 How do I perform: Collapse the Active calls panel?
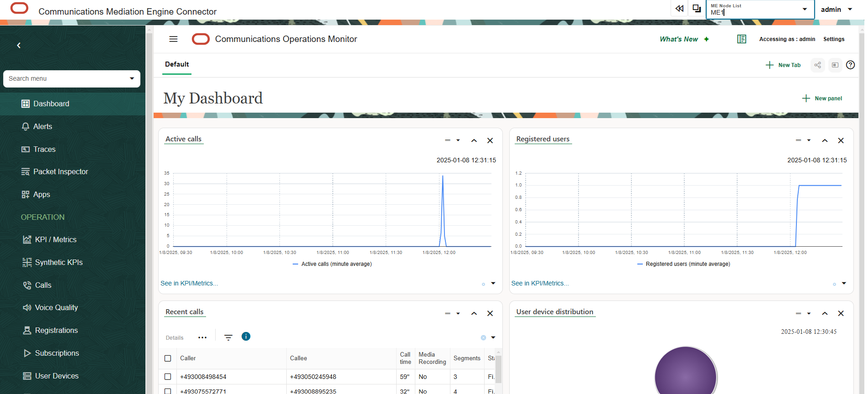click(474, 140)
